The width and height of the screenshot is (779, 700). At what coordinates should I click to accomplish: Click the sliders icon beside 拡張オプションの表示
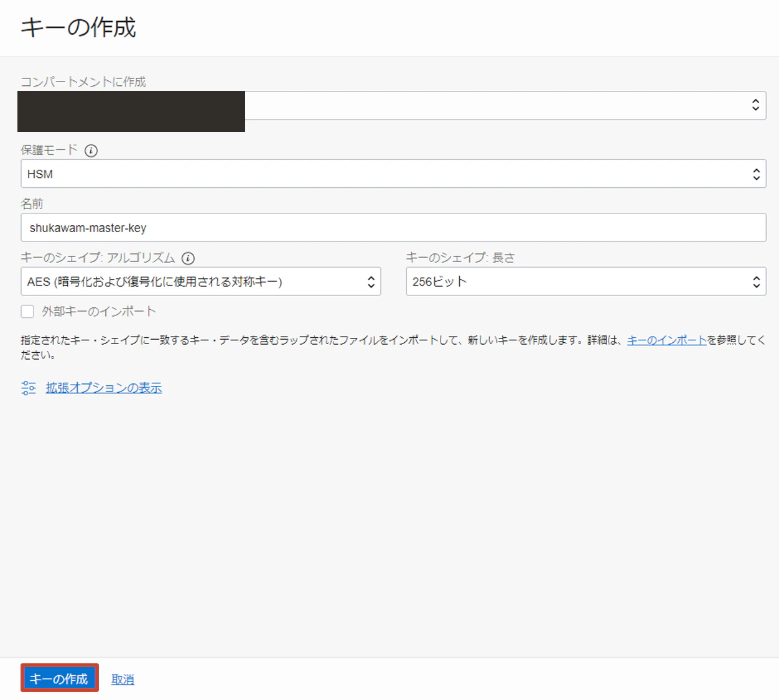point(28,387)
